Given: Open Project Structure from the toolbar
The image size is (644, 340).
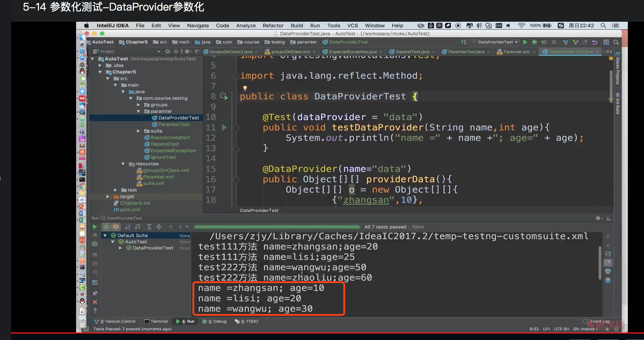Looking at the screenshot, I should [606, 42].
